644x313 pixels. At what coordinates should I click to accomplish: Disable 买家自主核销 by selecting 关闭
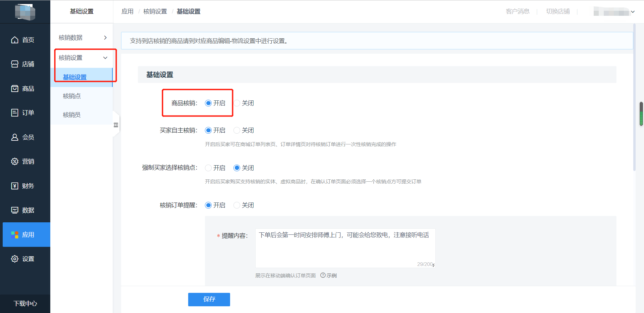coord(237,130)
